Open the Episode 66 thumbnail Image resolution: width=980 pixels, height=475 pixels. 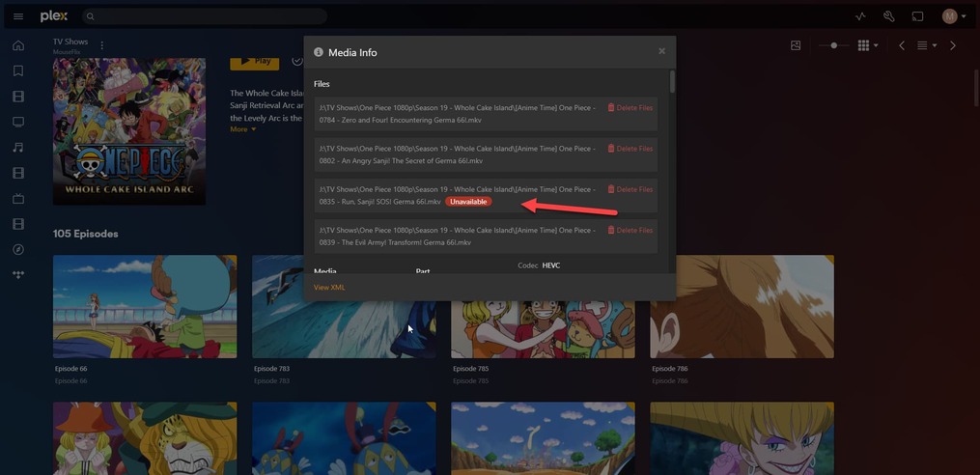pyautogui.click(x=145, y=306)
